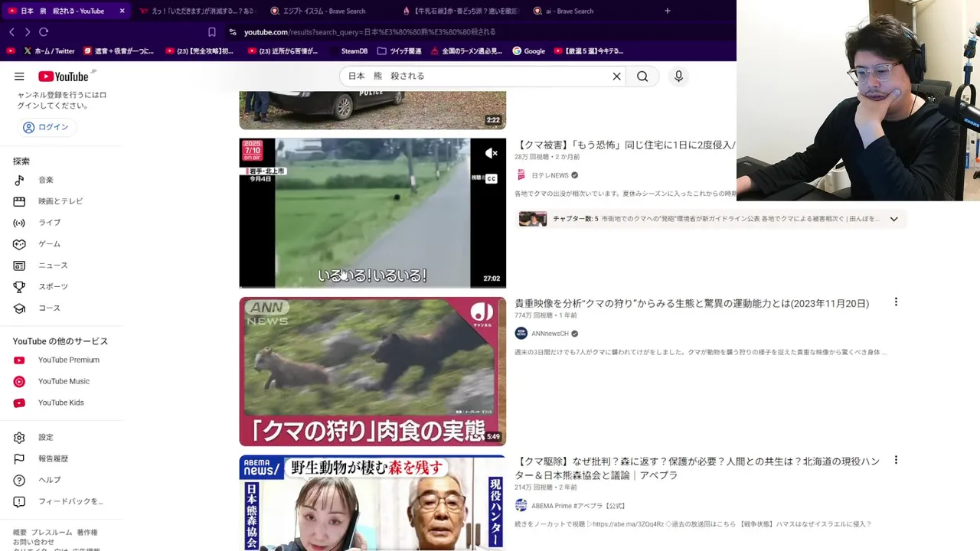Open コース section in sidebar
980x551 pixels.
(x=61, y=308)
